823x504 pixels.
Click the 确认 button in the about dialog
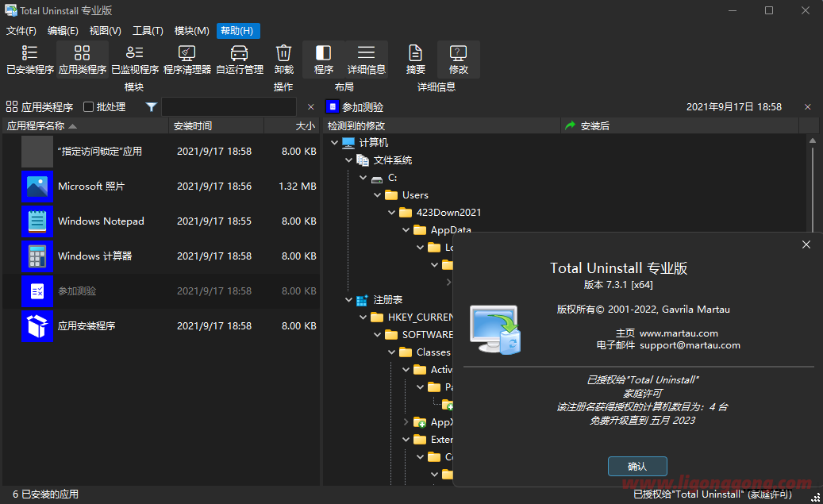[x=636, y=466]
